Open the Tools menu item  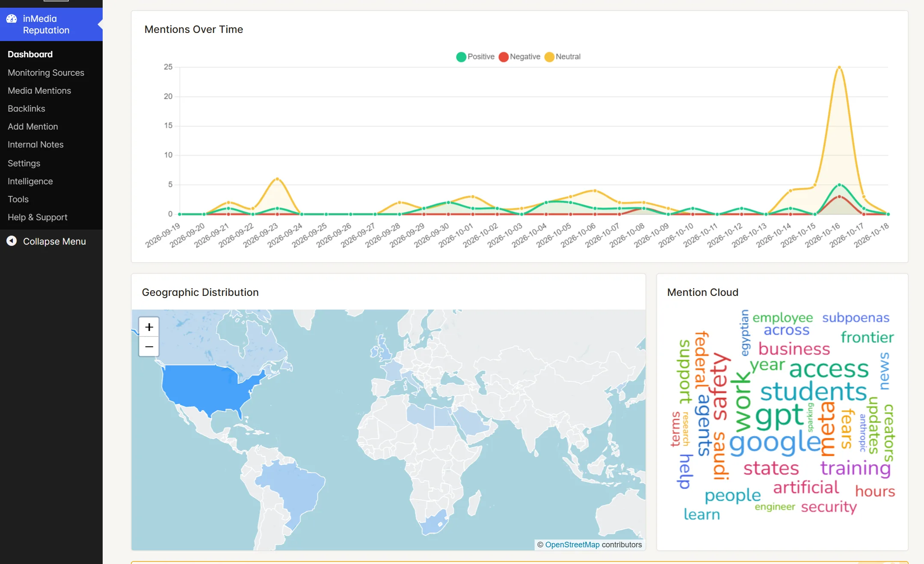point(18,199)
